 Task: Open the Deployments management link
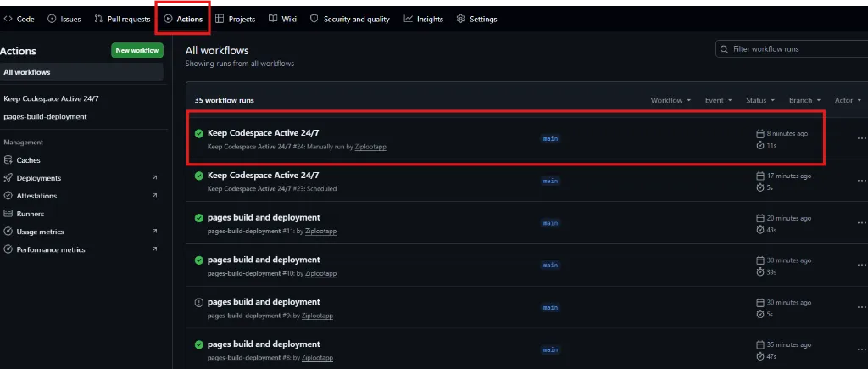(x=39, y=178)
